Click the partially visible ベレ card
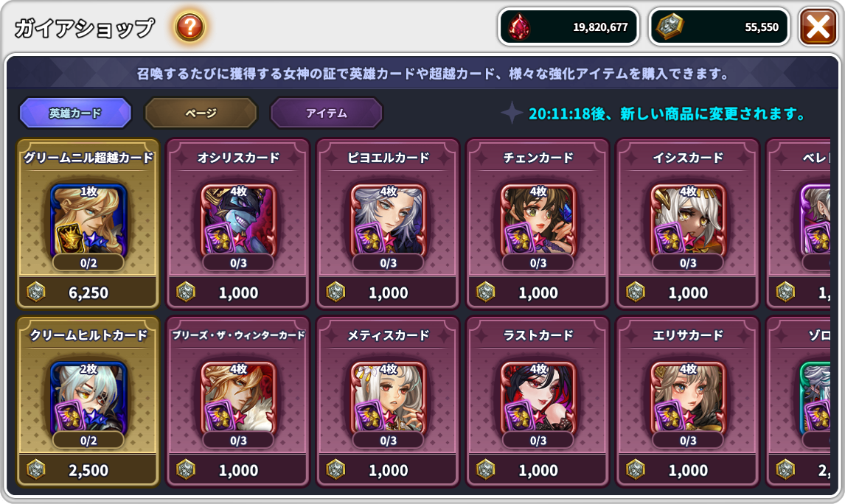 [x=799, y=223]
